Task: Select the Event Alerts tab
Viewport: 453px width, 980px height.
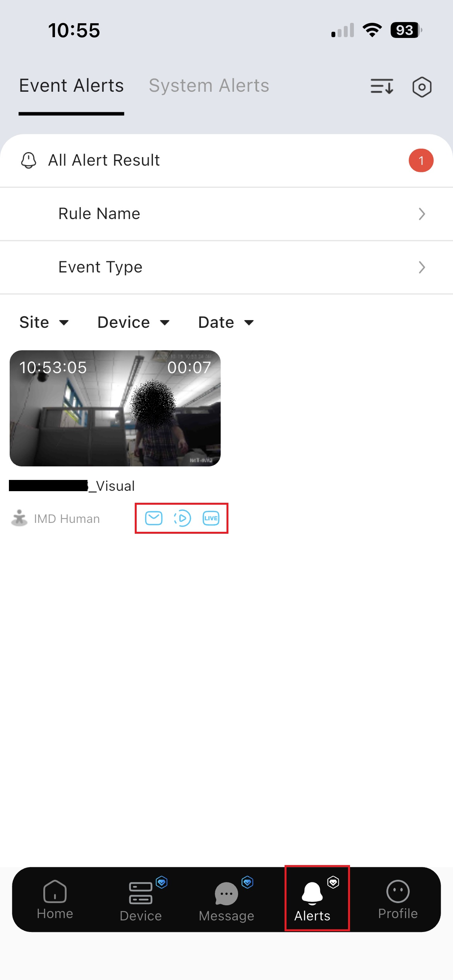Action: (x=71, y=86)
